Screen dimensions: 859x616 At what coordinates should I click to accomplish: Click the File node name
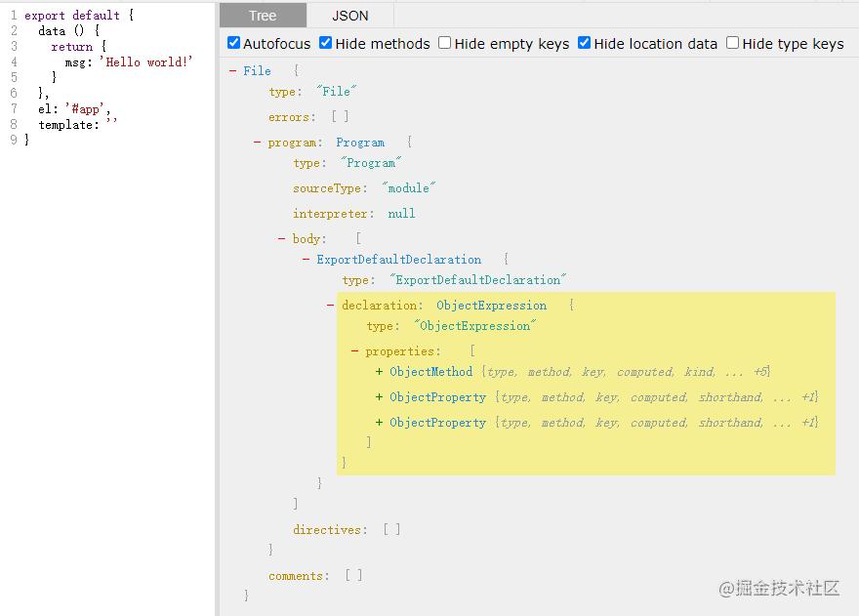point(257,70)
